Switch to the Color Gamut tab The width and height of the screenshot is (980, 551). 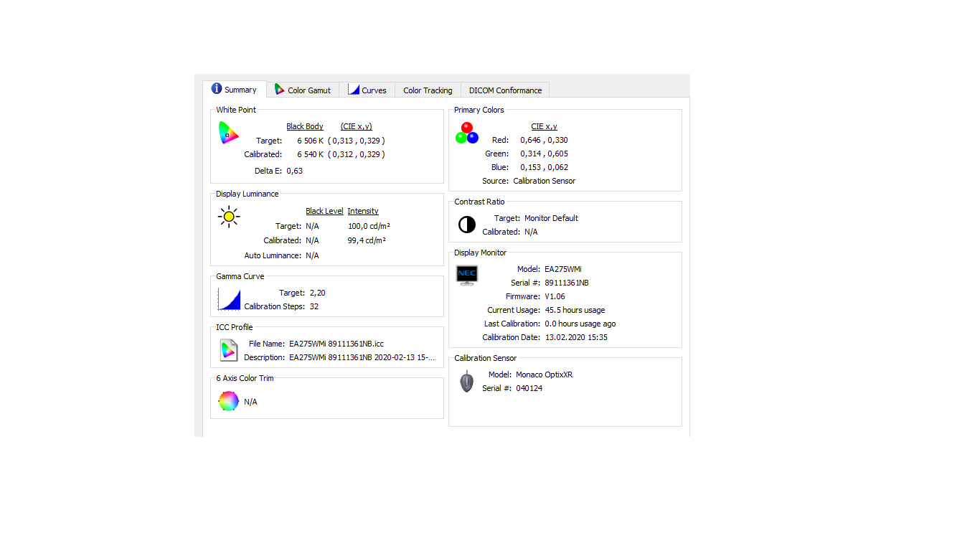pos(303,90)
